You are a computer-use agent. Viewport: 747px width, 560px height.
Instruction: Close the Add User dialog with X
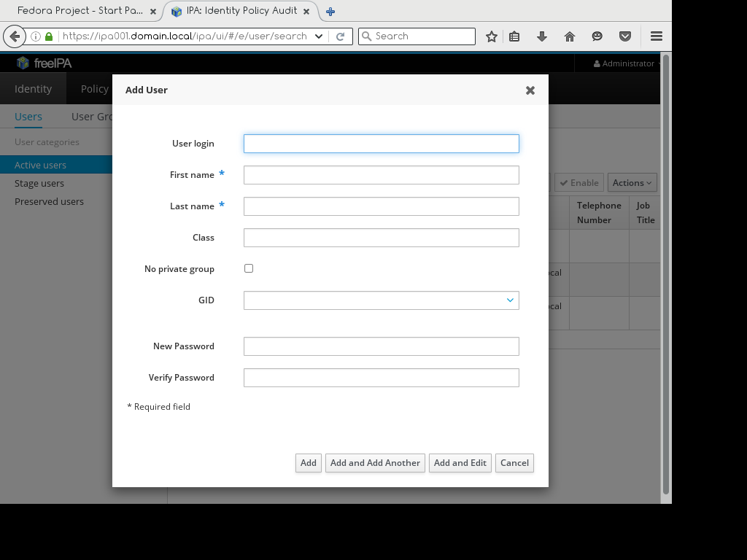[530, 90]
